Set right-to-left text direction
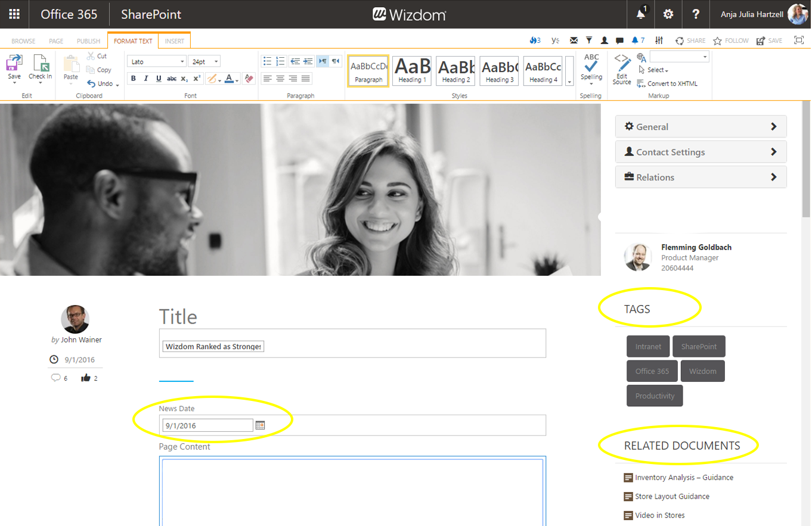 tap(336, 61)
